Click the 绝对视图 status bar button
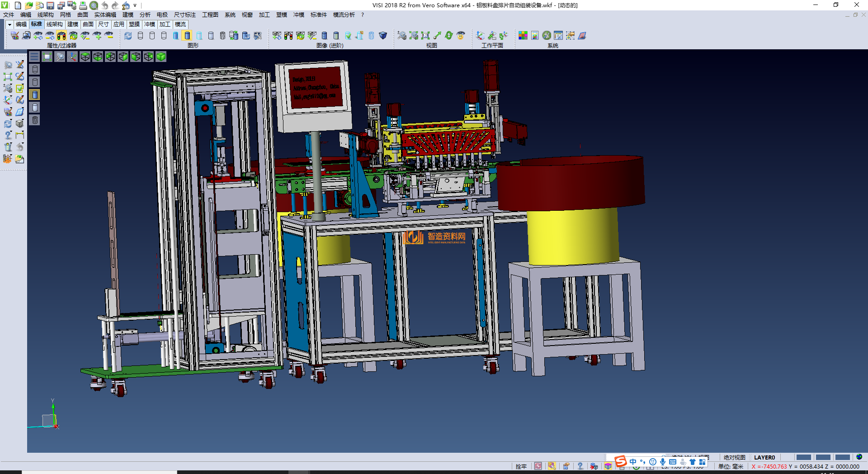This screenshot has height=474, width=868. [x=734, y=457]
